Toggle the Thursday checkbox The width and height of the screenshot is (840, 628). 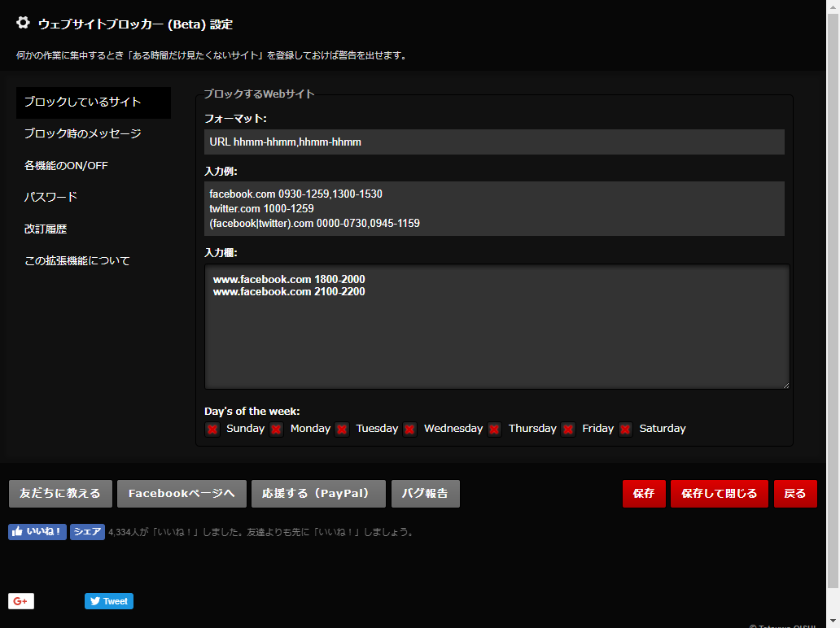tap(494, 430)
